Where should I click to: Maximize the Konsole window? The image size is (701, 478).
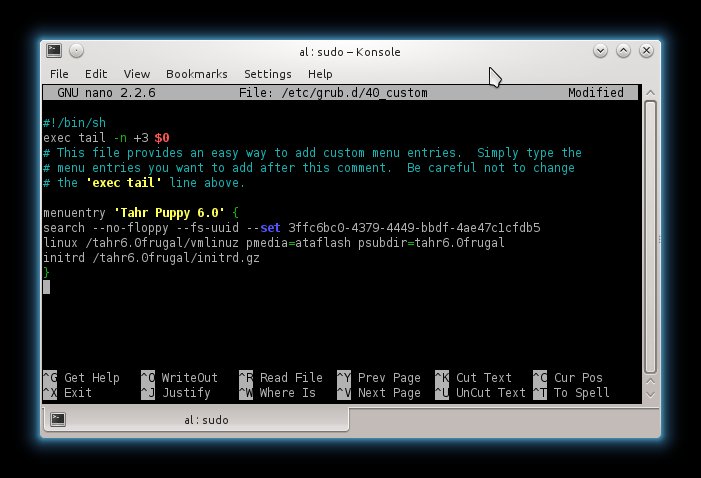pyautogui.click(x=623, y=51)
